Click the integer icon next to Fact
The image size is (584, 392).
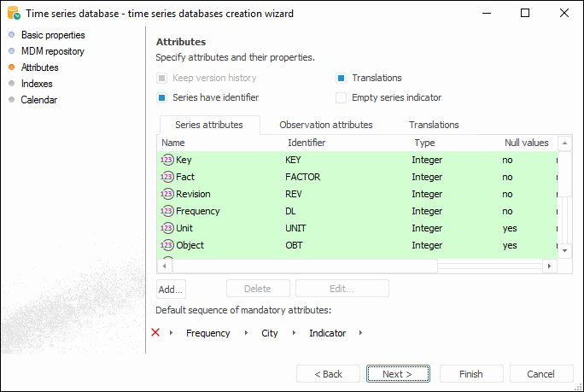[x=167, y=177]
